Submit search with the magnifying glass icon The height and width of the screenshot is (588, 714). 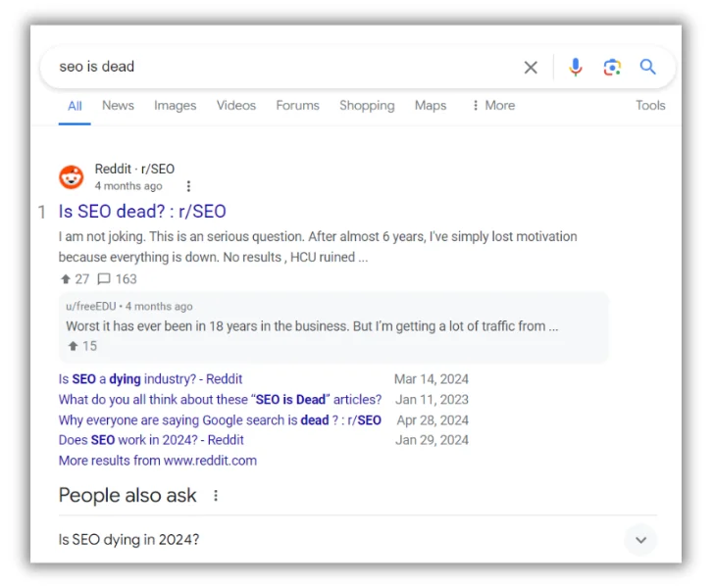click(x=647, y=67)
